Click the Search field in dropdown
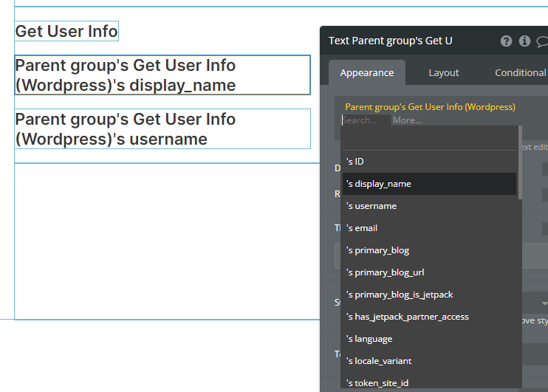This screenshot has height=392, width=548. coord(366,120)
